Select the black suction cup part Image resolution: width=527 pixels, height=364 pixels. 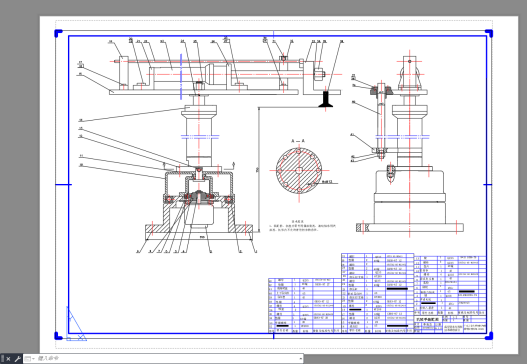325,99
